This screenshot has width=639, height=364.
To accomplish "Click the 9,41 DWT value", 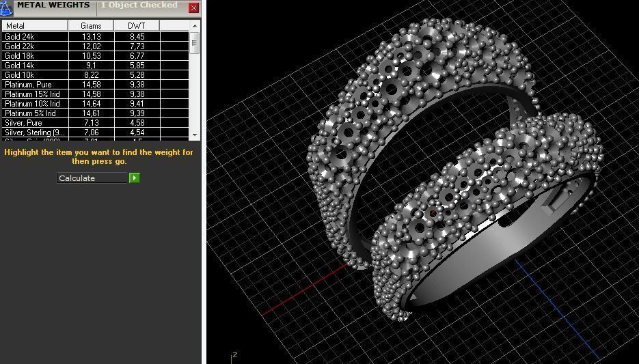I will [x=137, y=103].
